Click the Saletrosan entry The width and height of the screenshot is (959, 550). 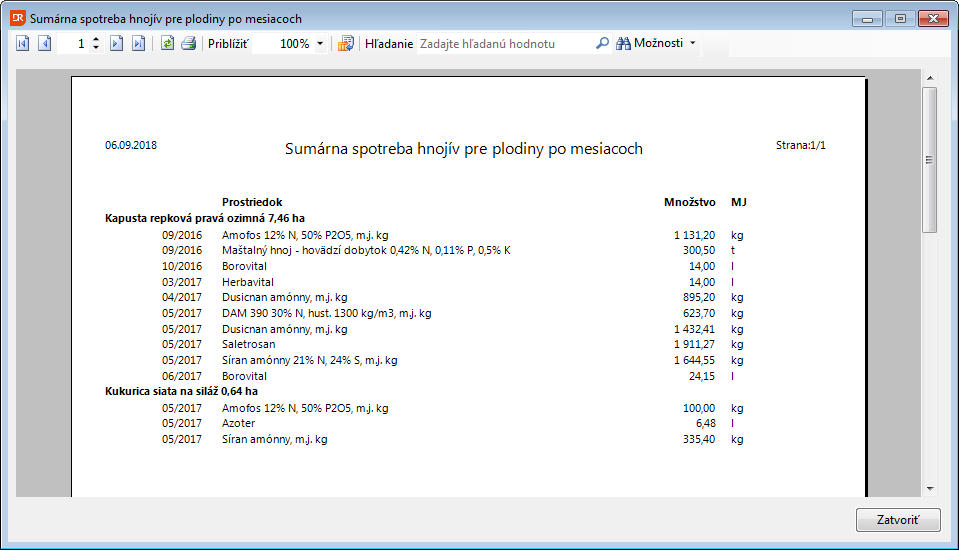pyautogui.click(x=248, y=344)
